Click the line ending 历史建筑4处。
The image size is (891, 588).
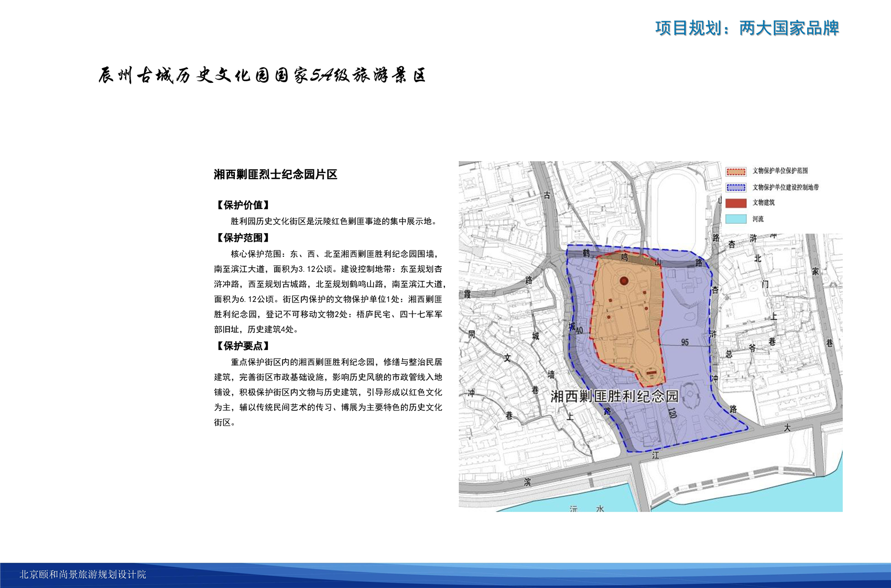click(x=256, y=330)
